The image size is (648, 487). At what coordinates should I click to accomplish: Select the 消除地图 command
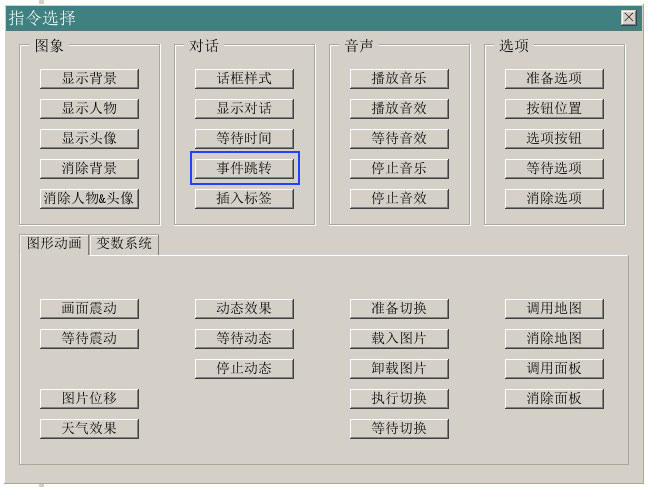pos(554,339)
